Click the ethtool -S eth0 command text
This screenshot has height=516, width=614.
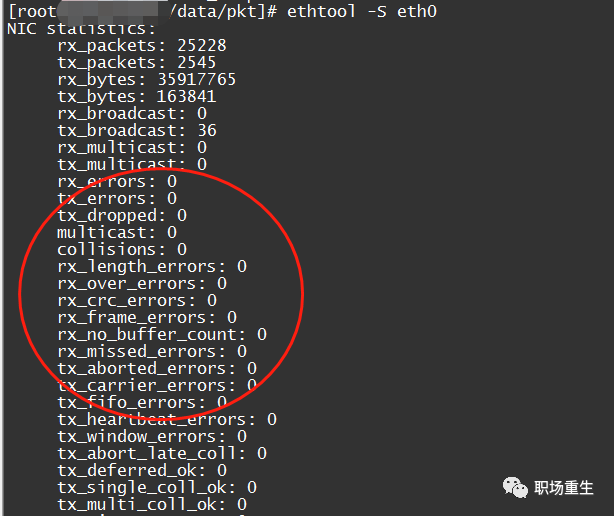pyautogui.click(x=362, y=11)
